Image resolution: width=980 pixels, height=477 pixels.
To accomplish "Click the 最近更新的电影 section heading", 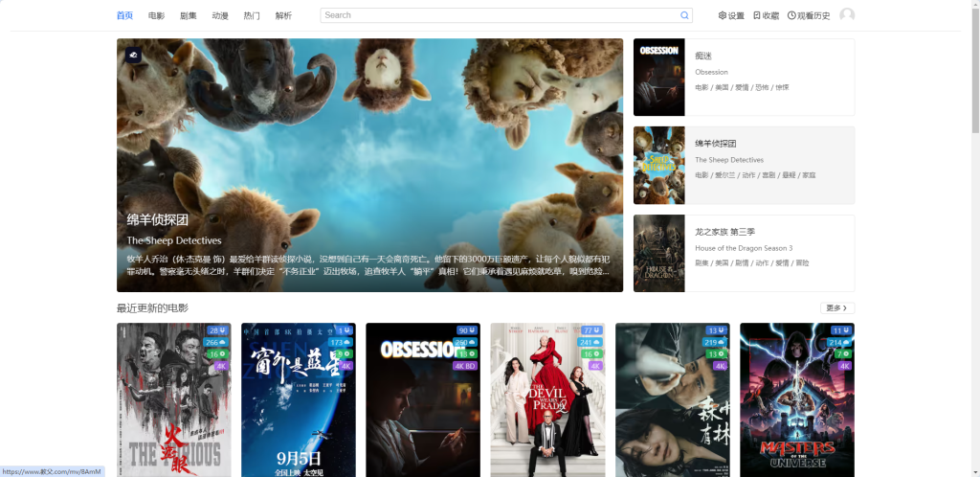I will click(x=152, y=308).
